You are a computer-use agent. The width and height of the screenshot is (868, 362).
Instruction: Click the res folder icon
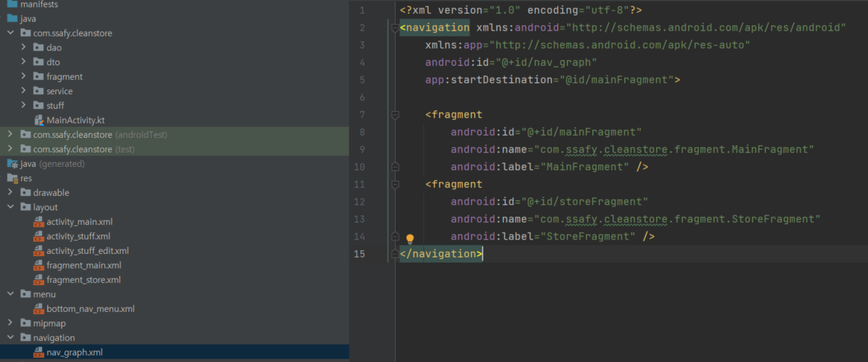[12, 178]
